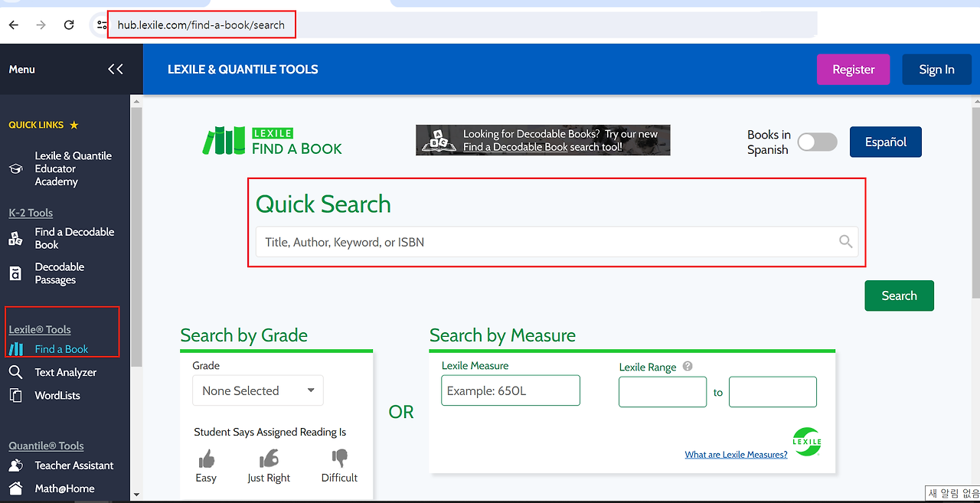Open Decodable Passages in sidebar
The width and height of the screenshot is (980, 503).
[x=60, y=273]
